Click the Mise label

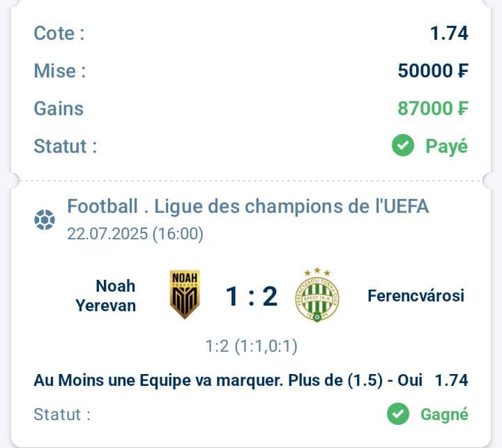pos(60,70)
